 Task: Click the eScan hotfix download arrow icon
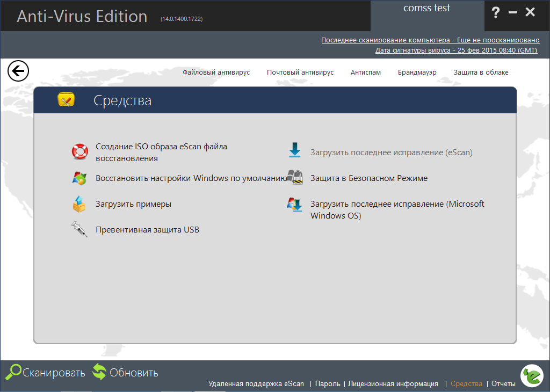coord(294,151)
